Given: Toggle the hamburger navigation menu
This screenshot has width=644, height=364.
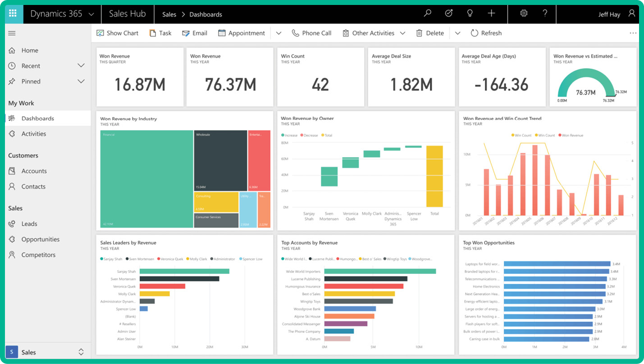Looking at the screenshot, I should 12,33.
